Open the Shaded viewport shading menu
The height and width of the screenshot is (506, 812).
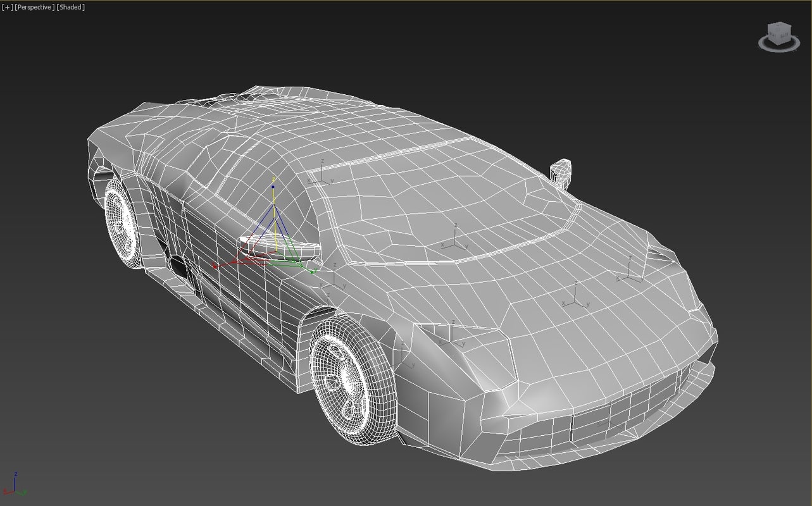click(71, 7)
